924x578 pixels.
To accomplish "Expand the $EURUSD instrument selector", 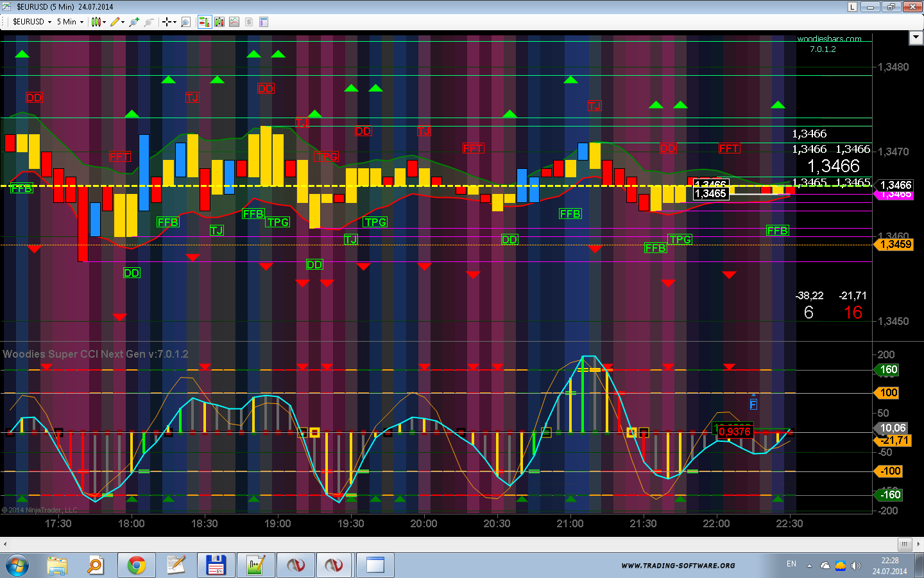I will 31,22.
